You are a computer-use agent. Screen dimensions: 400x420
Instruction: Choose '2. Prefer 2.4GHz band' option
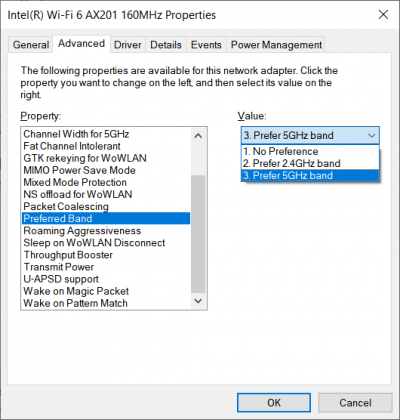(x=310, y=163)
